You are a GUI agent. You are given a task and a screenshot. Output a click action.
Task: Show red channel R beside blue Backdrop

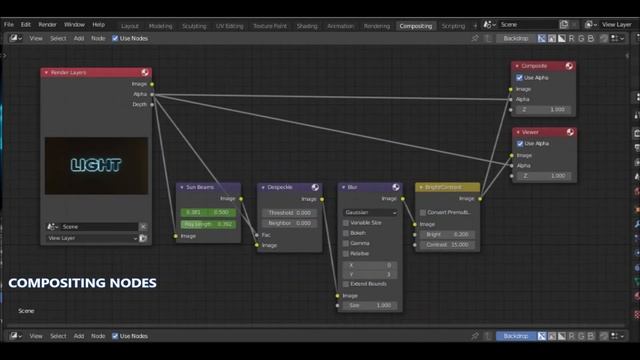pos(571,336)
